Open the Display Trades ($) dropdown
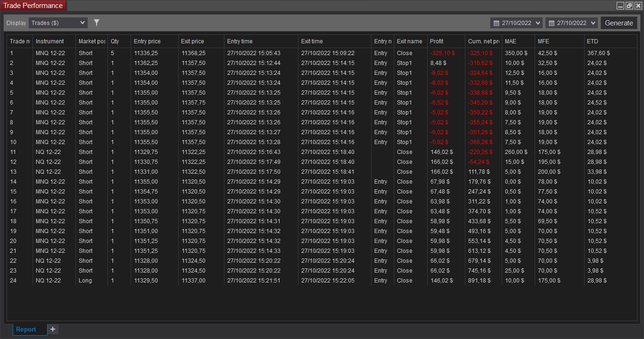This screenshot has width=644, height=339. coord(58,23)
